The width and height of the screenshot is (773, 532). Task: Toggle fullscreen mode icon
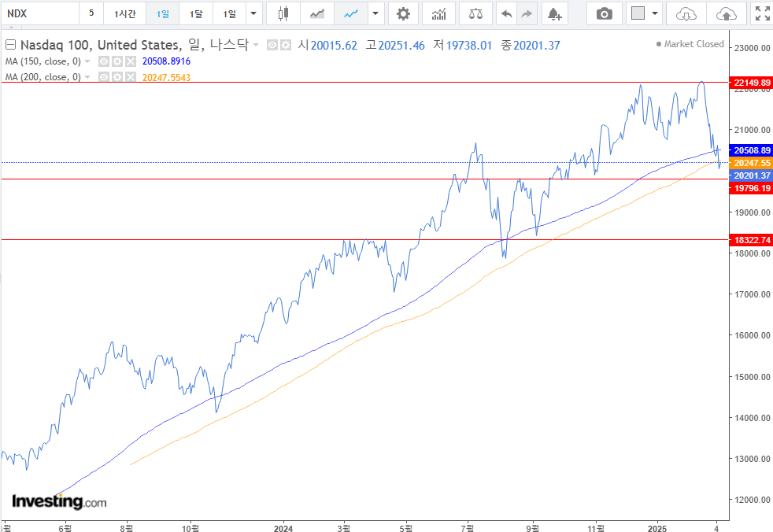pyautogui.click(x=762, y=14)
